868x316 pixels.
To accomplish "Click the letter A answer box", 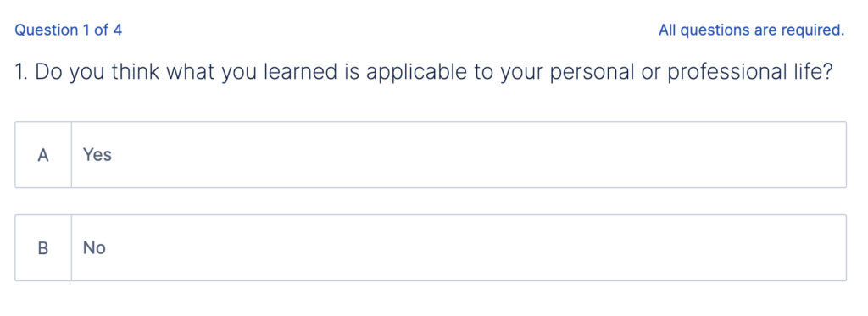I will [x=43, y=155].
